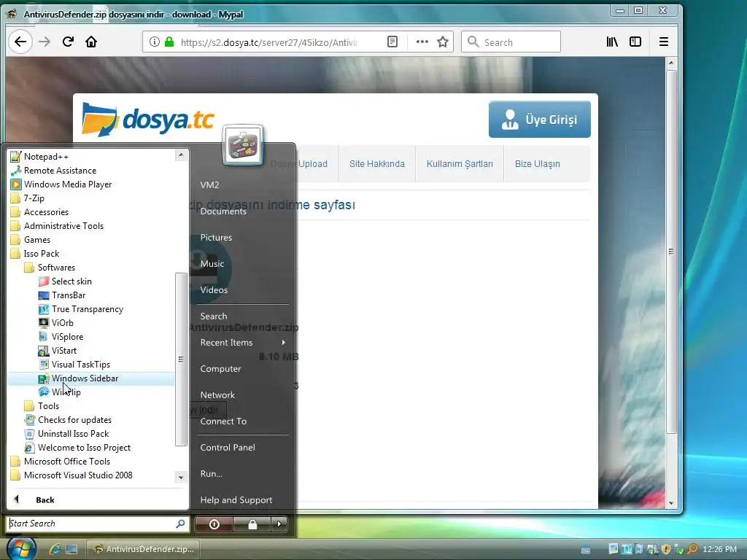
Task: Show site information icon in address bar
Action: tap(155, 42)
